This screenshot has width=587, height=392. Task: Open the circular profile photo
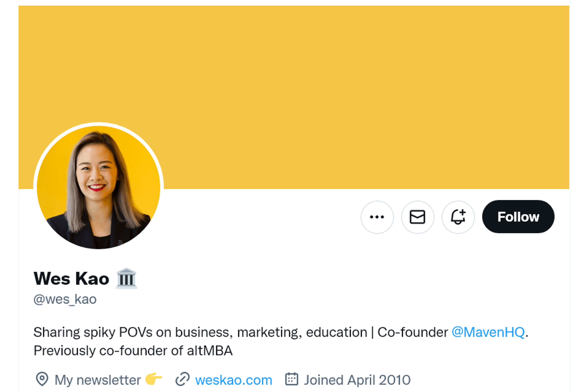click(98, 187)
